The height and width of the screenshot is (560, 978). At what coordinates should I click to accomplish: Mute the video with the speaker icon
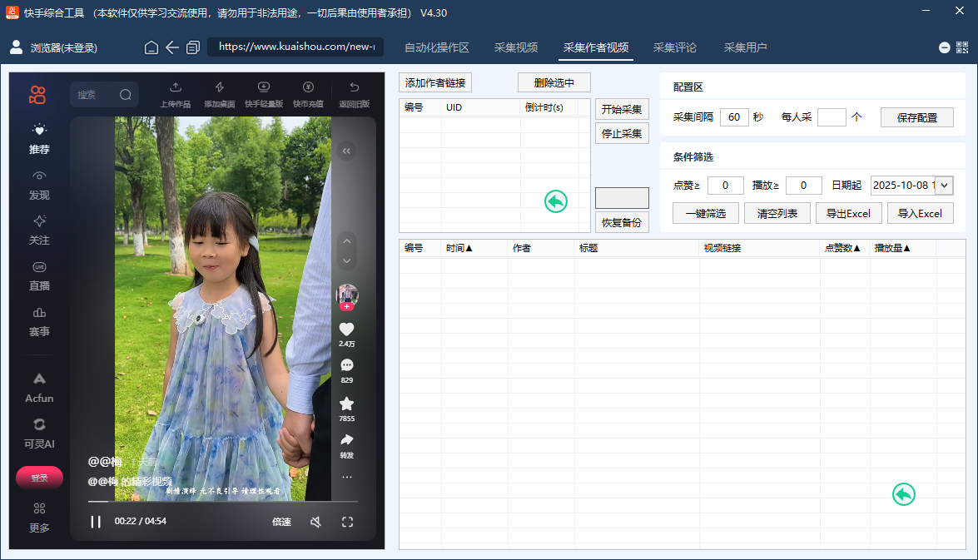tap(316, 522)
